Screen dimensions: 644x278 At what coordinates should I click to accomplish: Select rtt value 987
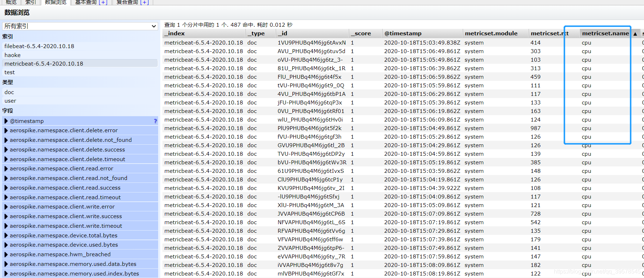click(535, 128)
